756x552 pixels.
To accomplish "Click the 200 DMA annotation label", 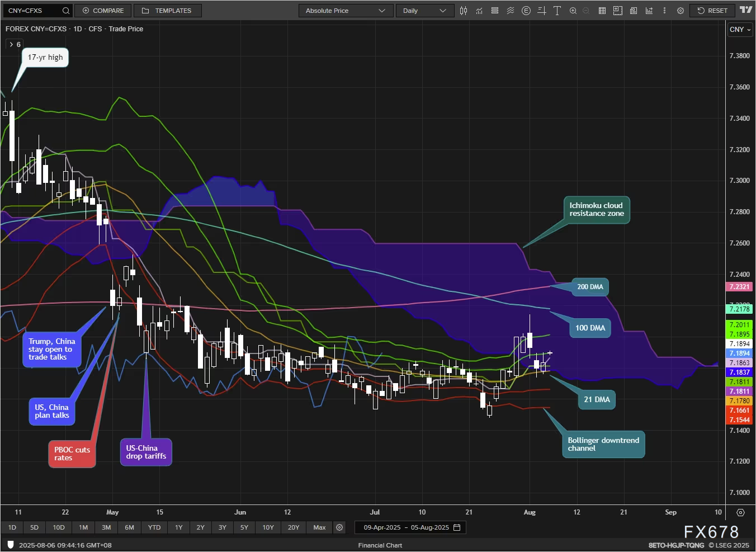I will 590,287.
